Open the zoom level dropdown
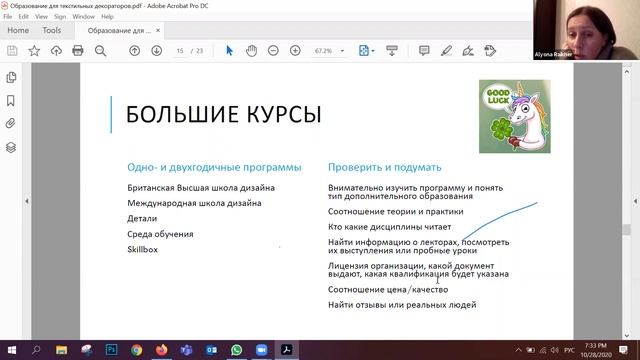The width and height of the screenshot is (640, 360). [x=342, y=51]
